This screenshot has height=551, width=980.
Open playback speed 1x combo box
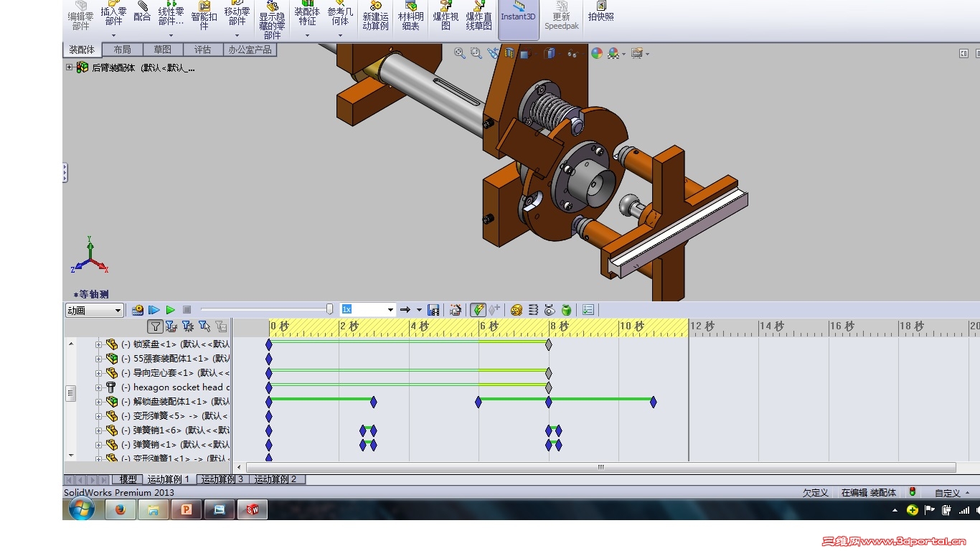point(368,310)
